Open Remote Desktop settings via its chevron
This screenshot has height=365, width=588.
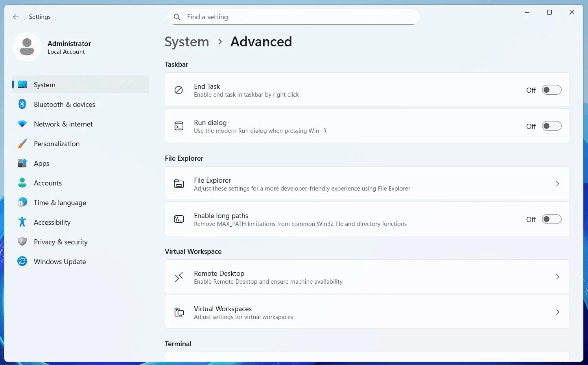click(x=557, y=277)
